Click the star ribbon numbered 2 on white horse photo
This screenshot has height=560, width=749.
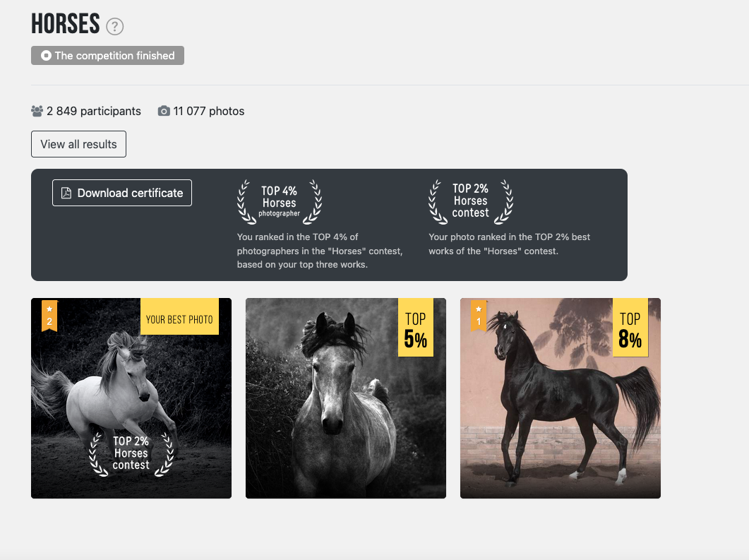pos(49,316)
